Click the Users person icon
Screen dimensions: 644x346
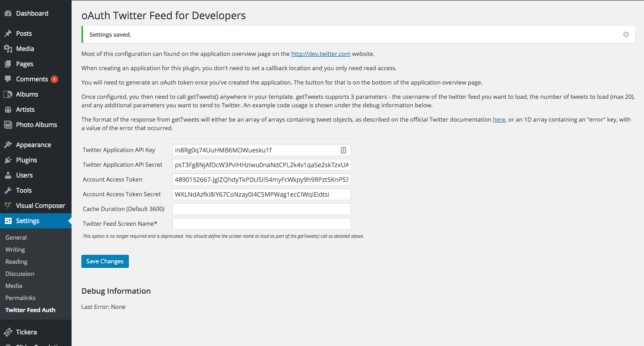click(8, 175)
